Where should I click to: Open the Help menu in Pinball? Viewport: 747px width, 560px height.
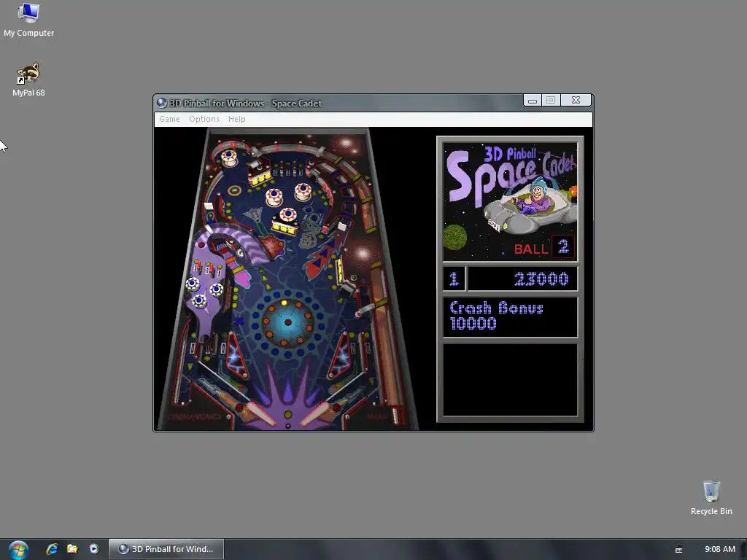tap(237, 119)
